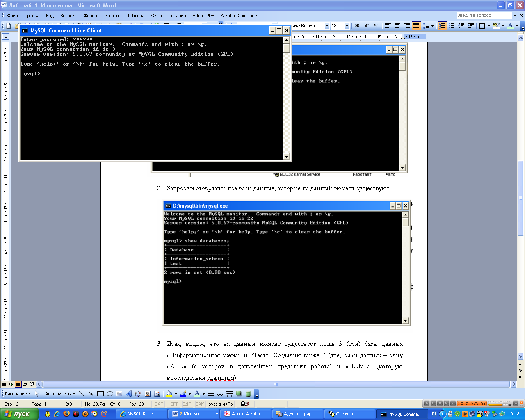Choose arrow style in drawing toolbar
Image resolution: width=525 pixels, height=420 pixels.
tap(229, 394)
